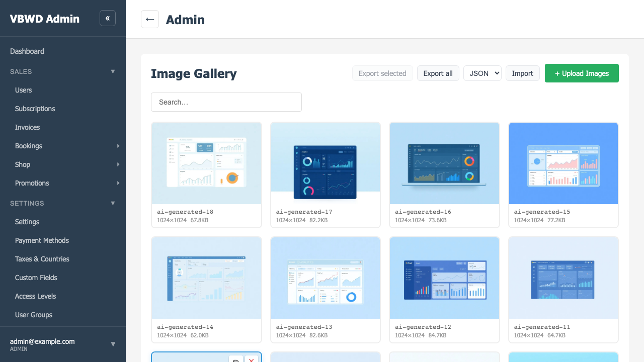Viewport: 644px width, 362px height.
Task: Open Dashboard in sidebar
Action: coord(63,51)
